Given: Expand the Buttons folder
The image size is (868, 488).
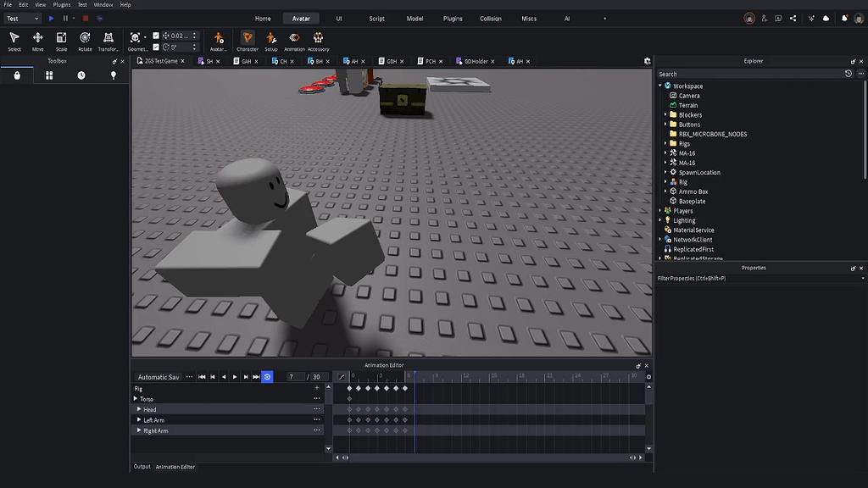Looking at the screenshot, I should (665, 124).
